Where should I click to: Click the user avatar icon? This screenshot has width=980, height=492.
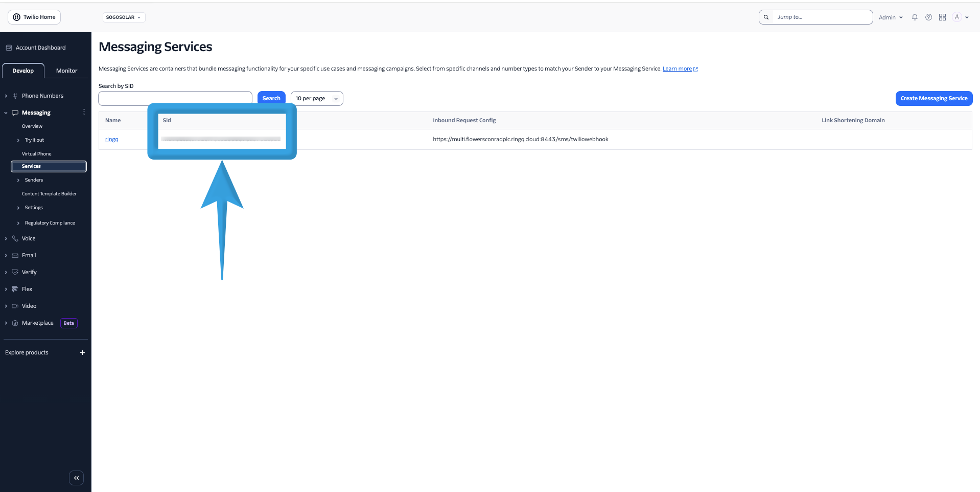[x=958, y=17]
